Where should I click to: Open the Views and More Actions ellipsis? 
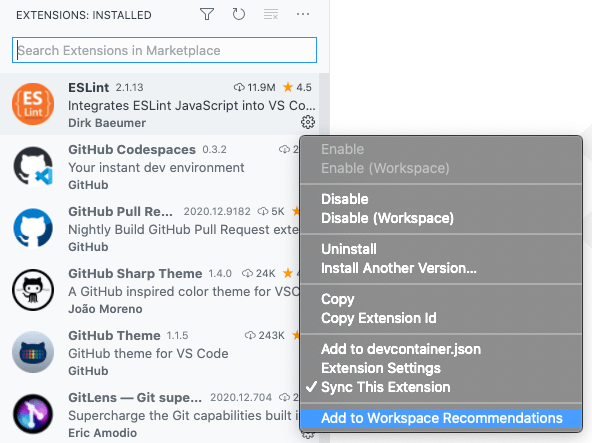point(303,14)
